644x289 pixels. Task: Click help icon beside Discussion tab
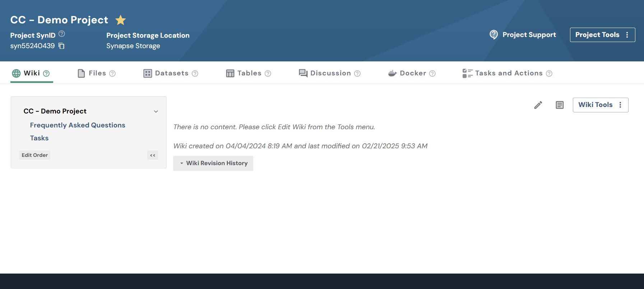[357, 74]
